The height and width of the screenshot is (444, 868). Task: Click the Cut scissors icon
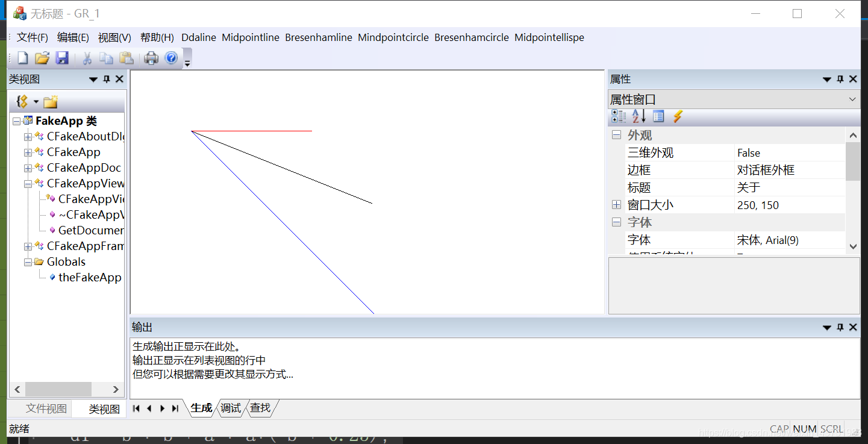[87, 58]
